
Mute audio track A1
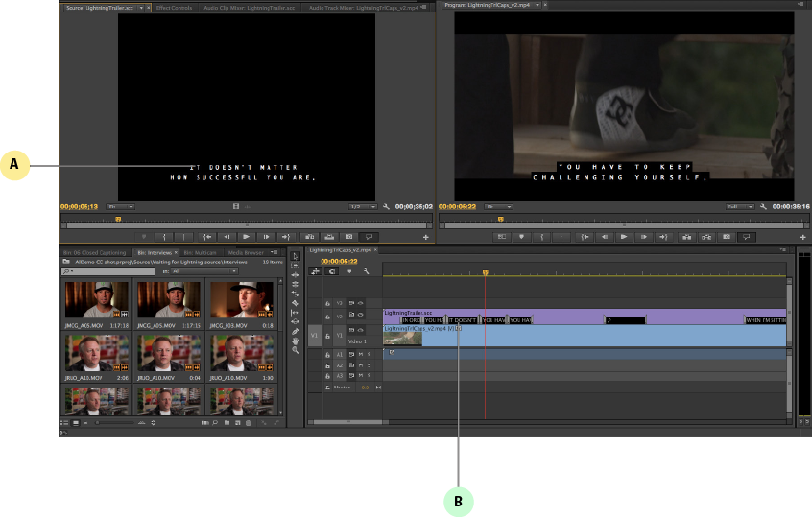pos(361,355)
